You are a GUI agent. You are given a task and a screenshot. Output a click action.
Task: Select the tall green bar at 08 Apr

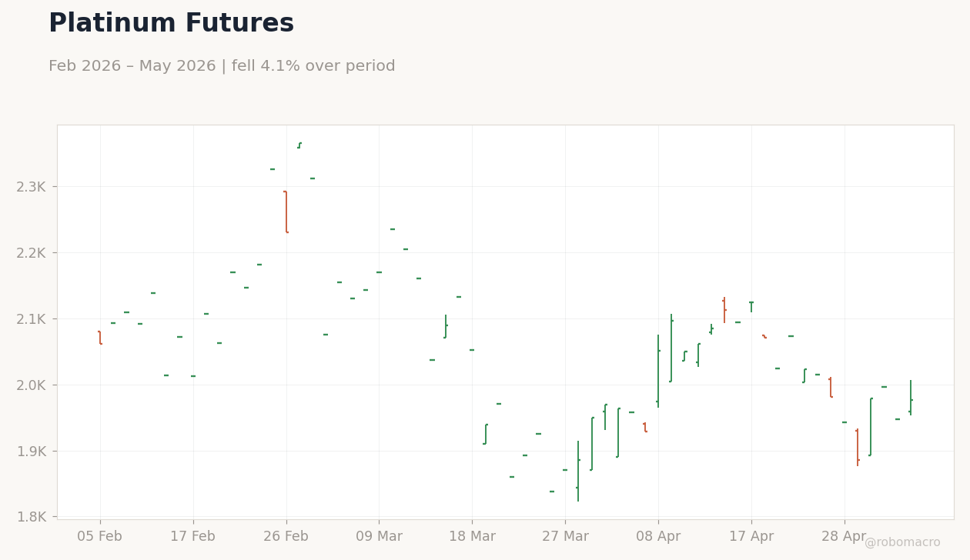658,371
